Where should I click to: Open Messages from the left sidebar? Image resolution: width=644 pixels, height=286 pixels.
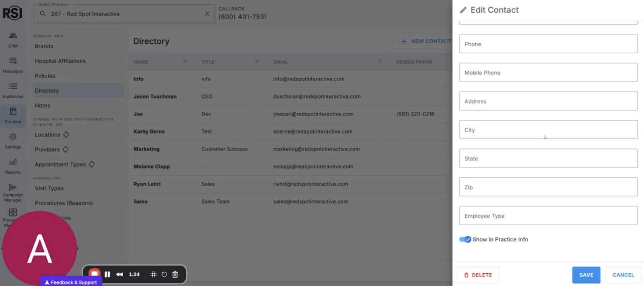pyautogui.click(x=13, y=65)
